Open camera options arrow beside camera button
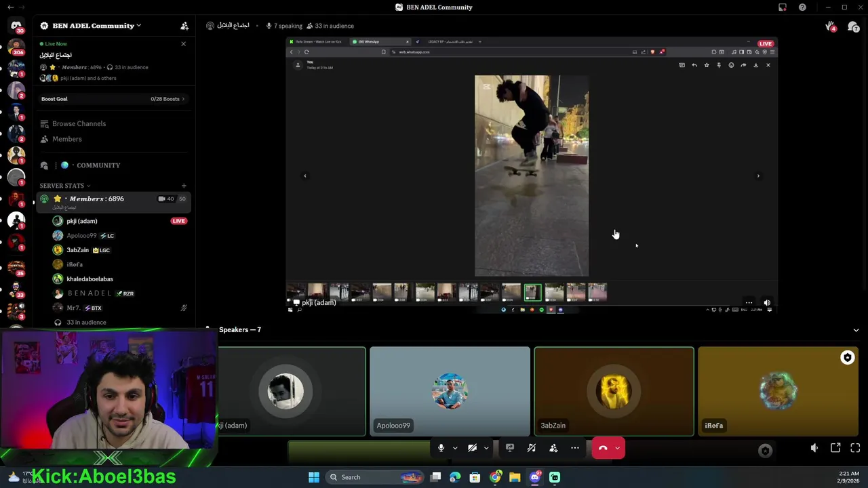 486,448
